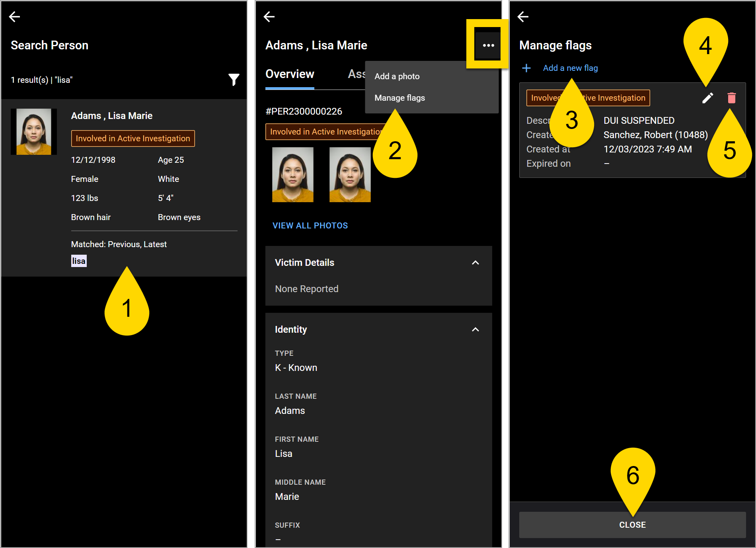Click the search result profile photo
The width and height of the screenshot is (756, 548).
click(34, 131)
